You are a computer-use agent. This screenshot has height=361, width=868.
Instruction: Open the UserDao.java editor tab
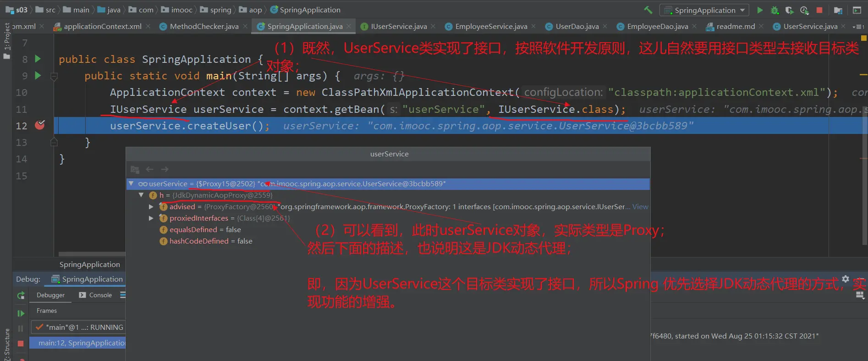tap(577, 27)
